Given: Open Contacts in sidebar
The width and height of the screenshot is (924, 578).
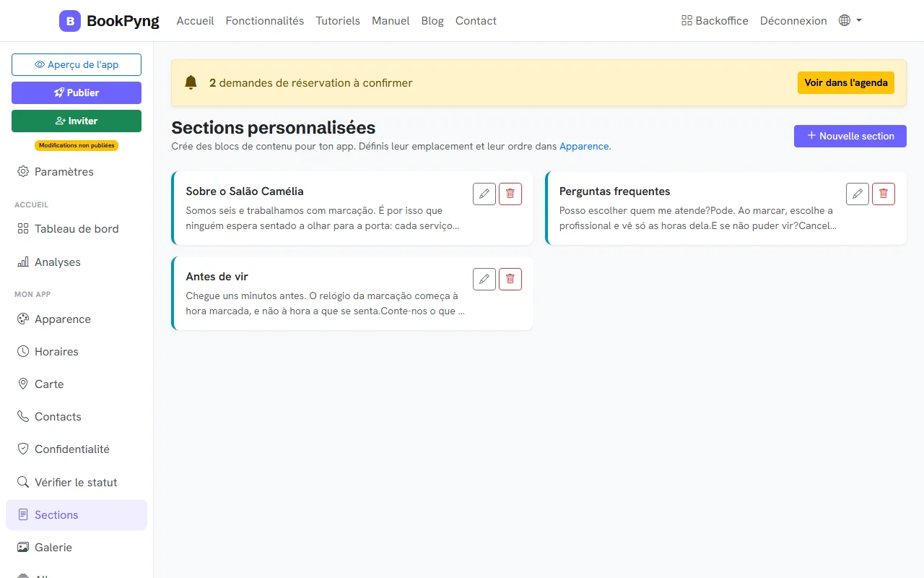Looking at the screenshot, I should (x=77, y=417).
